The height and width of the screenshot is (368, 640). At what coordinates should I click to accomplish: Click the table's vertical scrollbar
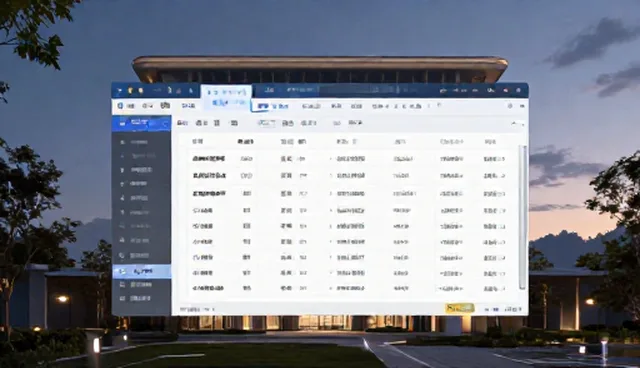pos(522,217)
